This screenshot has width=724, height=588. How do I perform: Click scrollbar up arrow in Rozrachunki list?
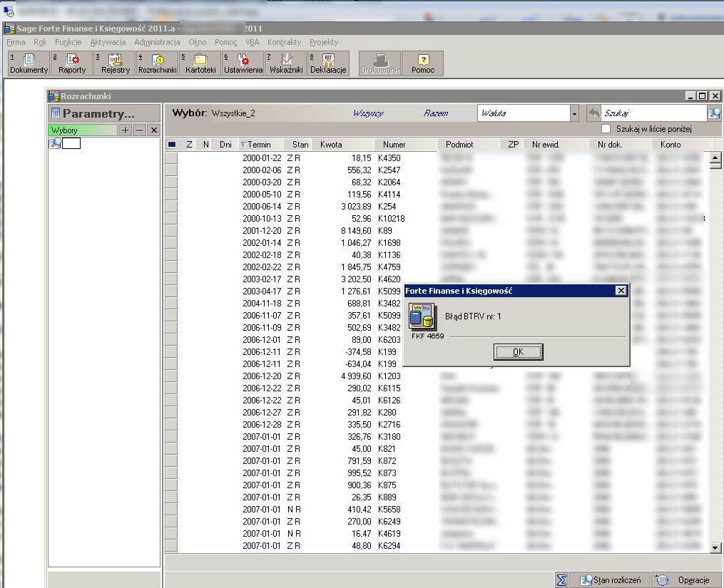point(715,158)
